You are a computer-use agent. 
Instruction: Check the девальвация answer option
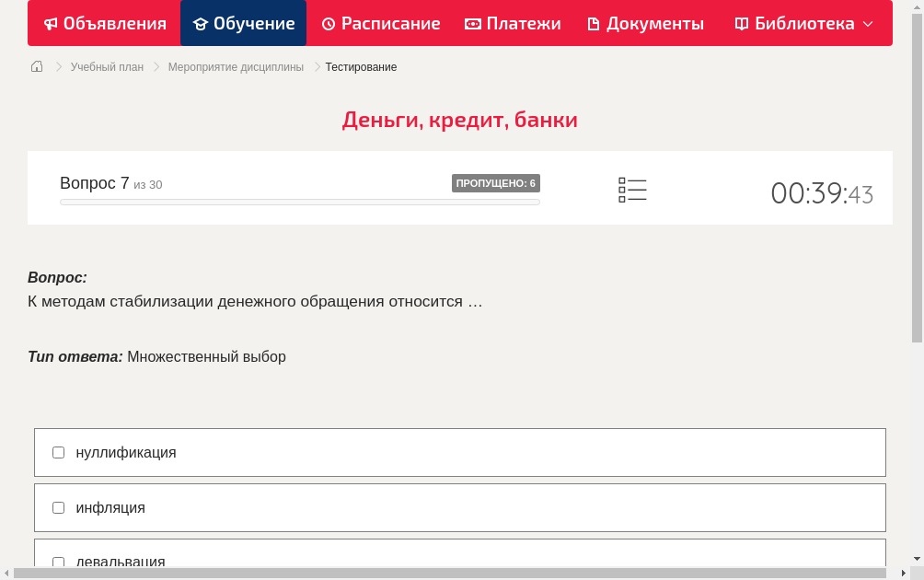click(58, 562)
